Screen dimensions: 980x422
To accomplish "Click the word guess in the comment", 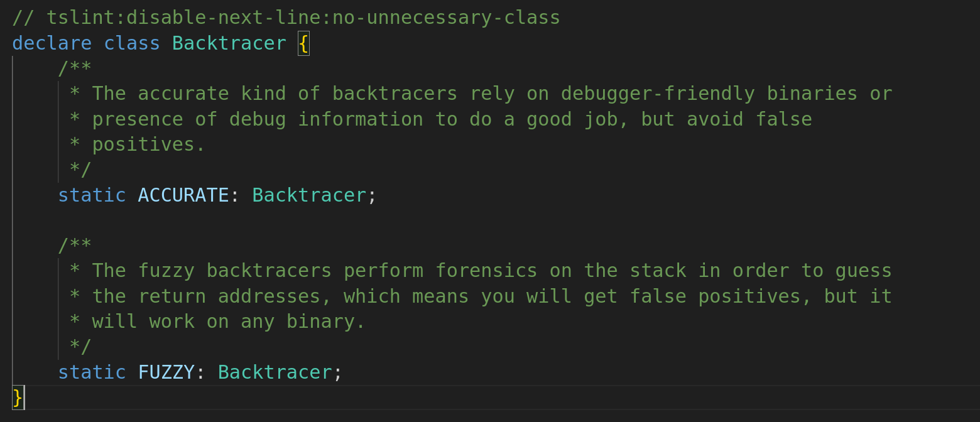I will pos(863,271).
